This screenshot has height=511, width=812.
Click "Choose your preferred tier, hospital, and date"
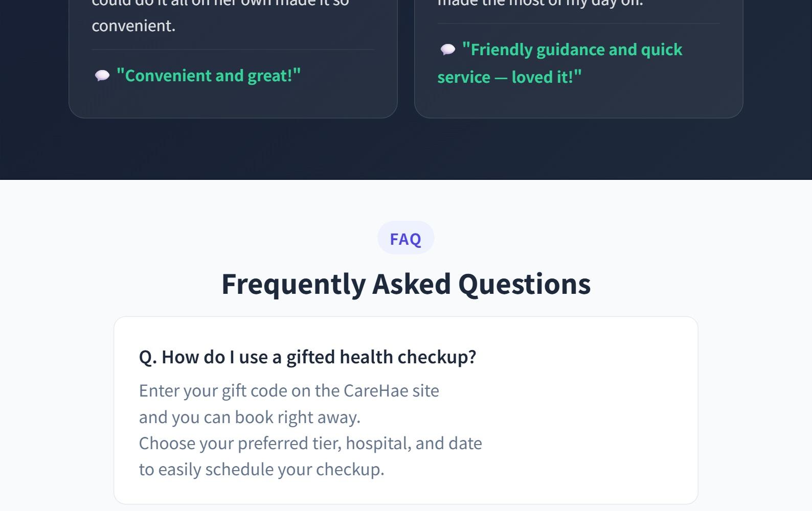[x=310, y=443]
